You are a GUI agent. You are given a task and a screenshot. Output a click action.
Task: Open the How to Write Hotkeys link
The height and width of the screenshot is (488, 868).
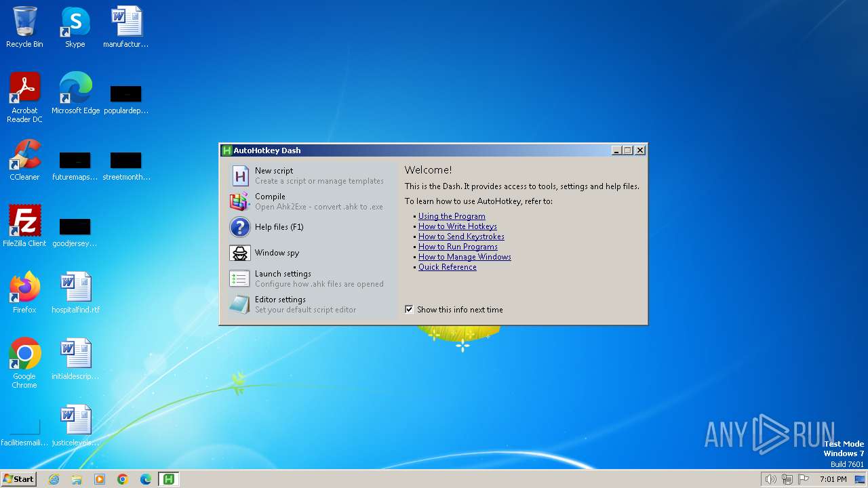458,226
